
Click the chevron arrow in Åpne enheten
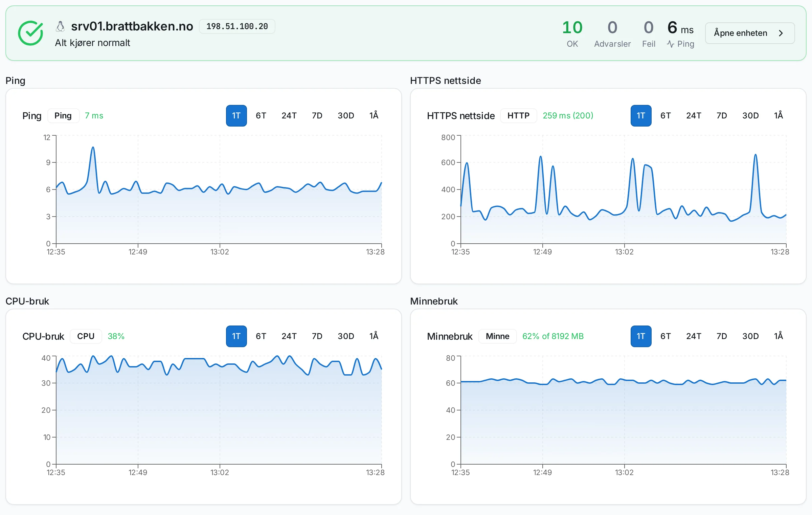pyautogui.click(x=781, y=33)
